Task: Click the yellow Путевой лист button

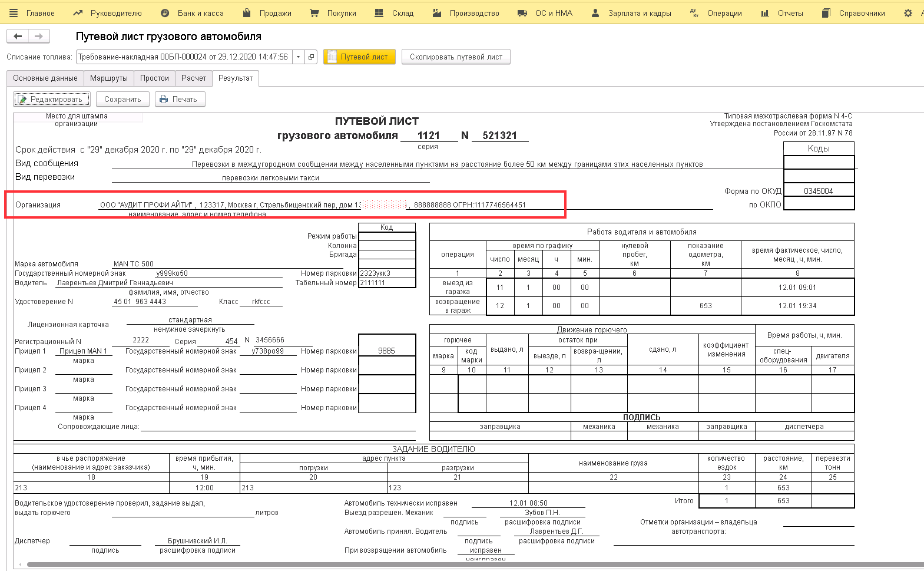Action: (x=359, y=57)
